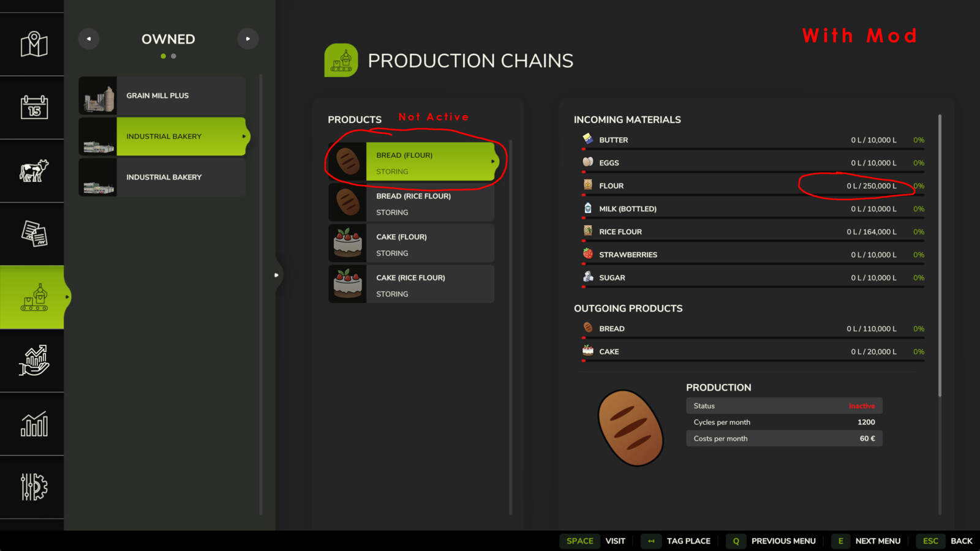Click the right arrow next to OWNED
The height and width of the screenshot is (551, 980).
pos(248,39)
